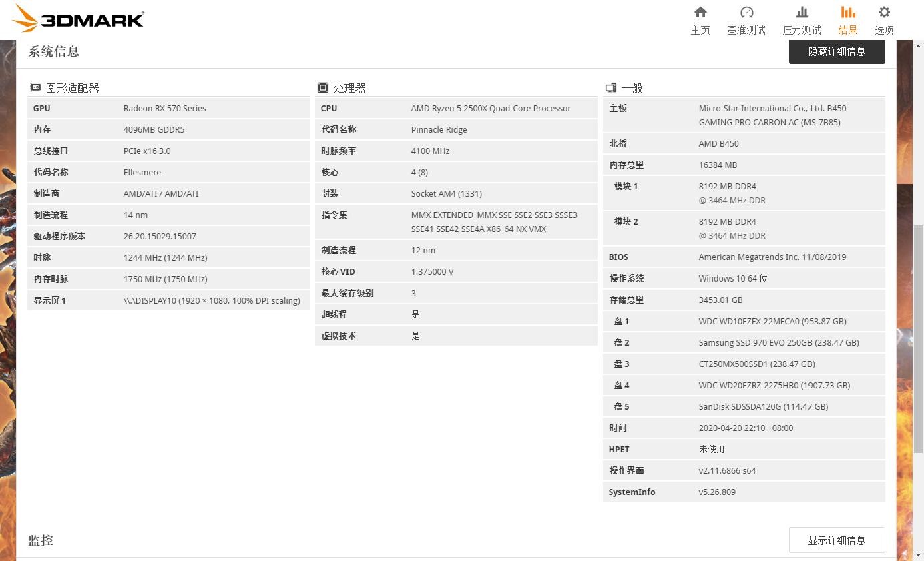Click the Samsung SSD 970 EVO 250GB entry

[x=778, y=342]
